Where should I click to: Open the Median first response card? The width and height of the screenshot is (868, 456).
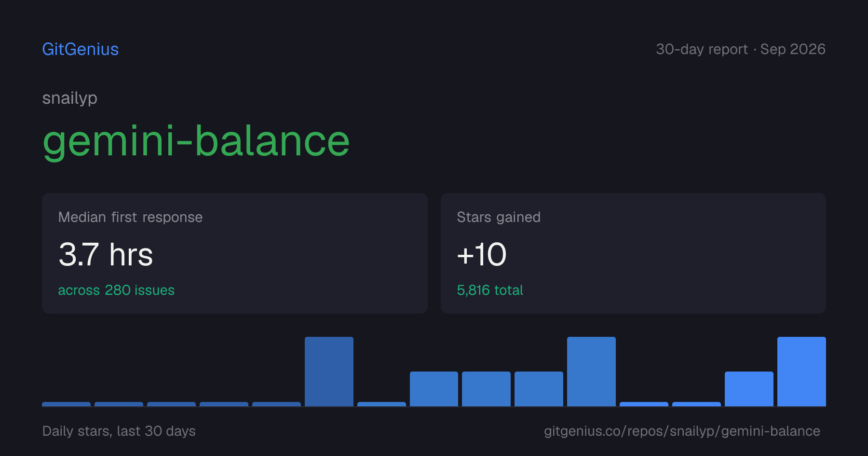coord(235,253)
